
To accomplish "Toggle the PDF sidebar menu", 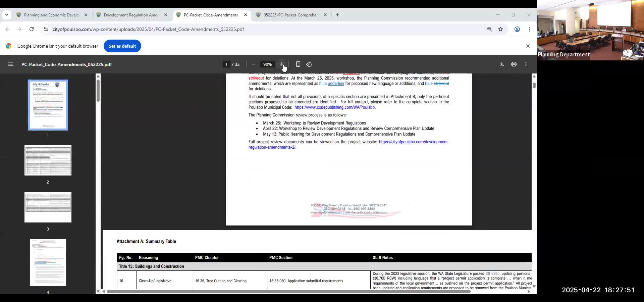I will [11, 64].
